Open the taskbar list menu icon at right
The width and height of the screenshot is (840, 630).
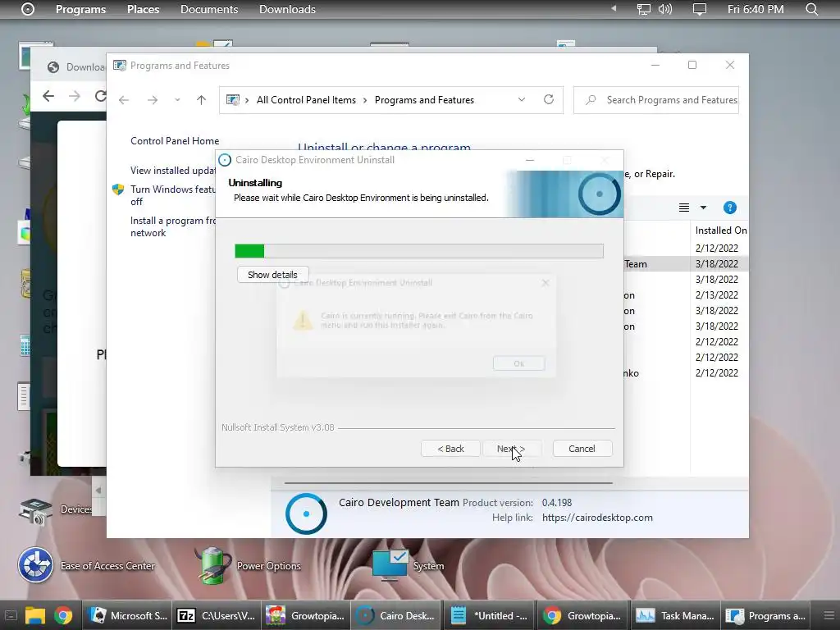pyautogui.click(x=829, y=615)
